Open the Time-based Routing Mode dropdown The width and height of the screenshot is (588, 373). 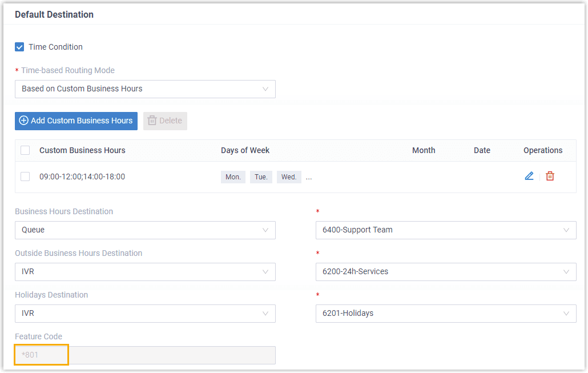[x=145, y=89]
